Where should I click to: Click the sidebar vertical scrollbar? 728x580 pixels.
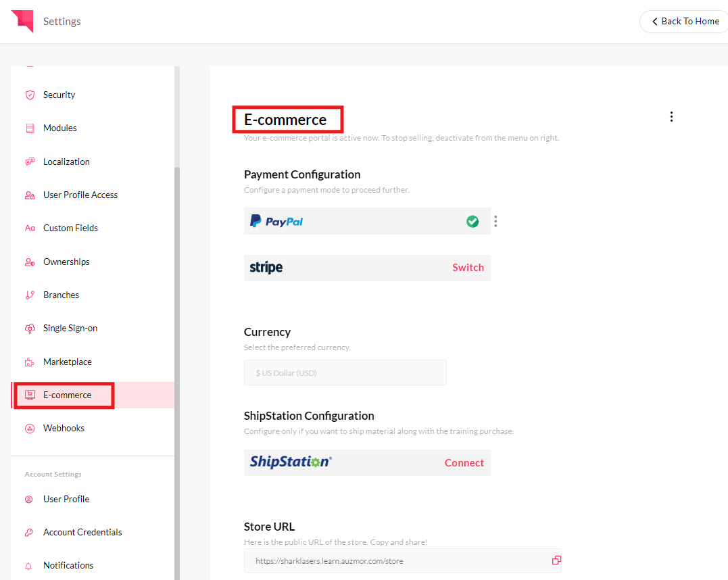click(x=177, y=372)
